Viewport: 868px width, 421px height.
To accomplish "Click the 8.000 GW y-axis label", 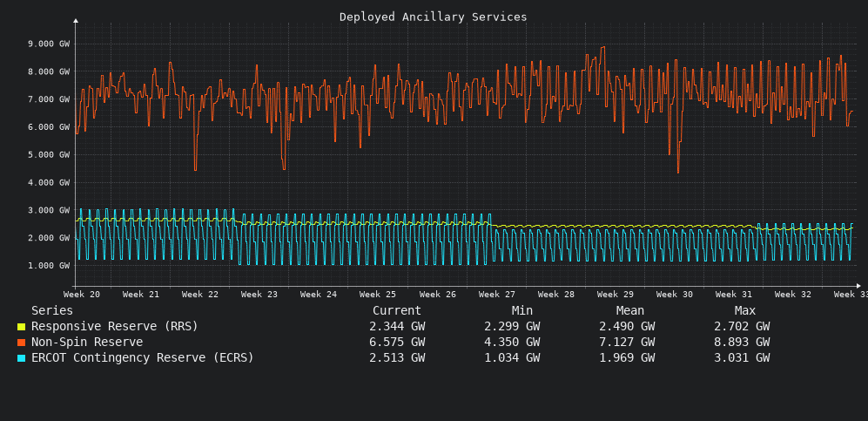I will tap(49, 71).
